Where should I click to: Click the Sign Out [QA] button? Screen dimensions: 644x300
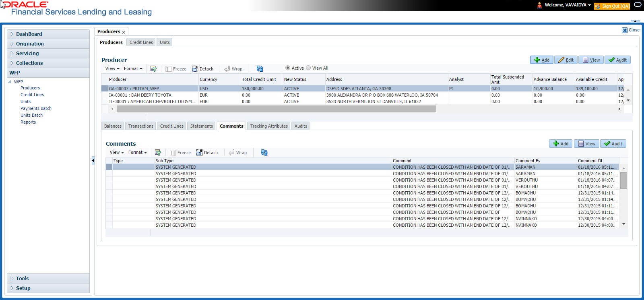(612, 6)
